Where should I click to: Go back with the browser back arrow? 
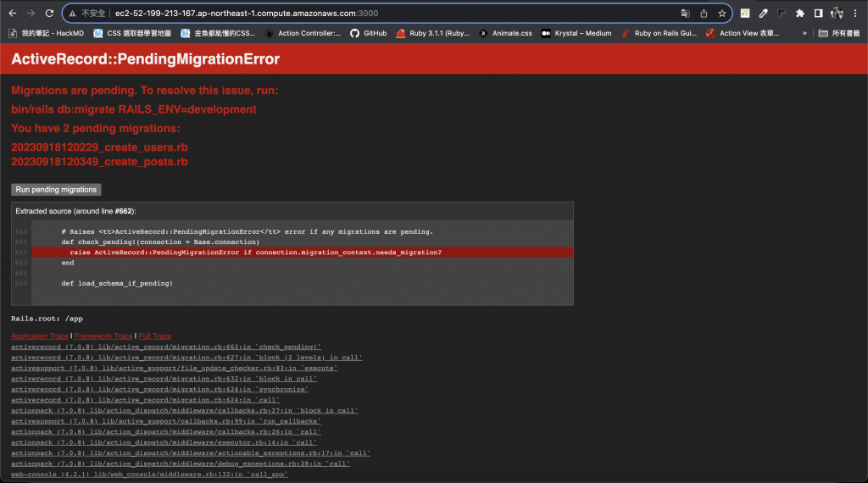coord(13,14)
